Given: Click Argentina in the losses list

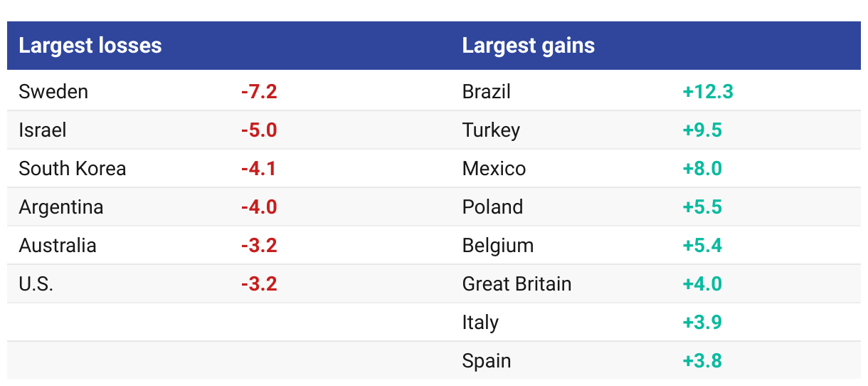Looking at the screenshot, I should coord(61,207).
